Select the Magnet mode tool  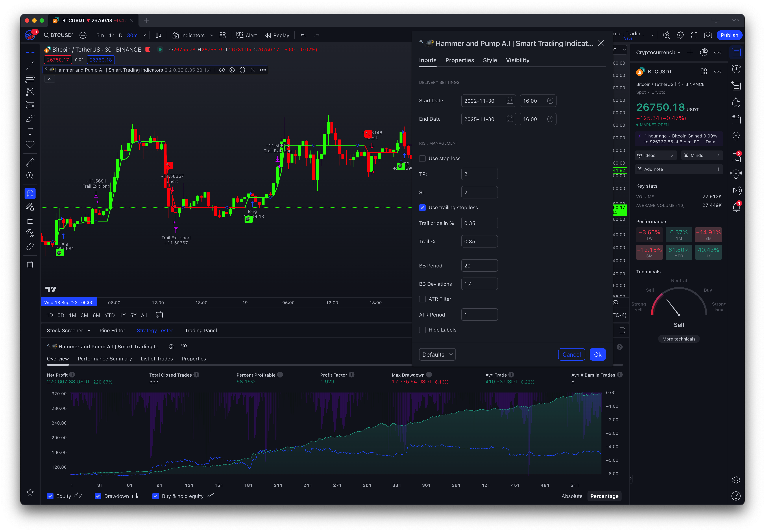30,194
